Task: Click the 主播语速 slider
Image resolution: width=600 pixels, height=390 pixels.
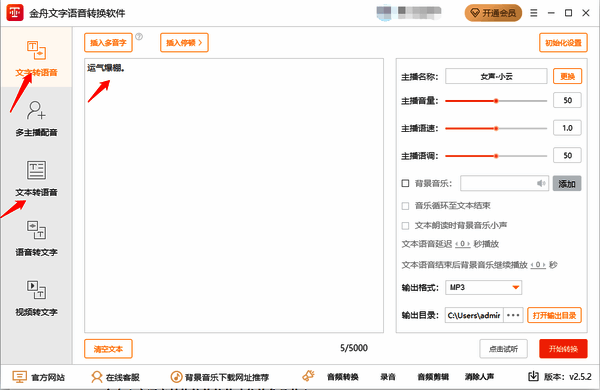Action: click(x=496, y=129)
